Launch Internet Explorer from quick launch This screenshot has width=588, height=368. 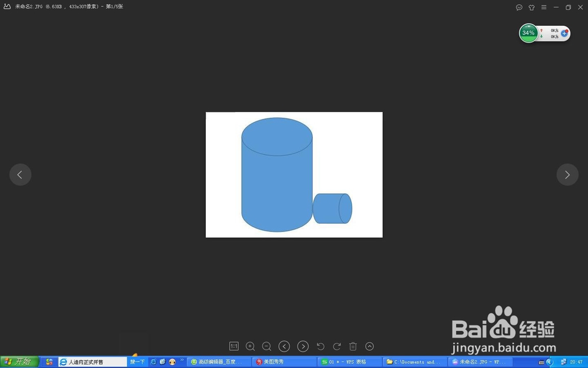pos(153,362)
